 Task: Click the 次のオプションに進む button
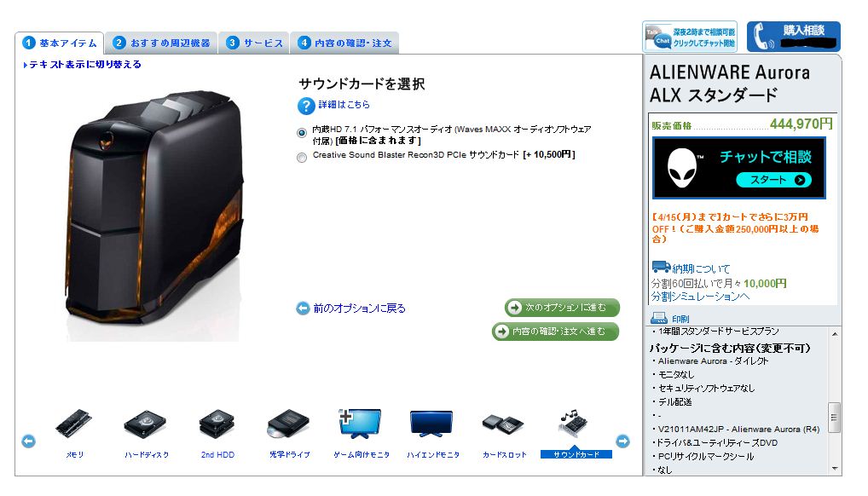click(x=562, y=308)
